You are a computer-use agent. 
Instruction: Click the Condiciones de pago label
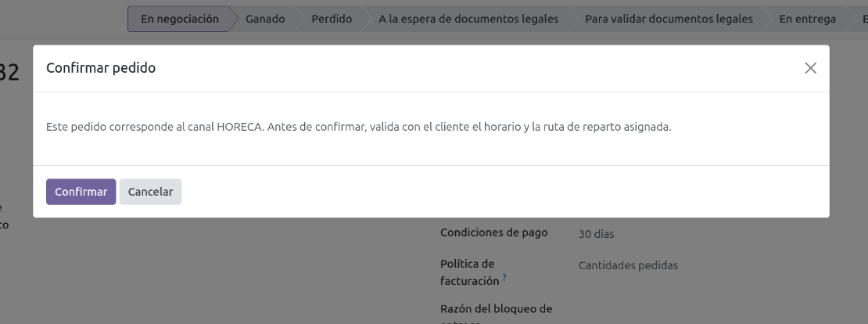[x=493, y=232]
